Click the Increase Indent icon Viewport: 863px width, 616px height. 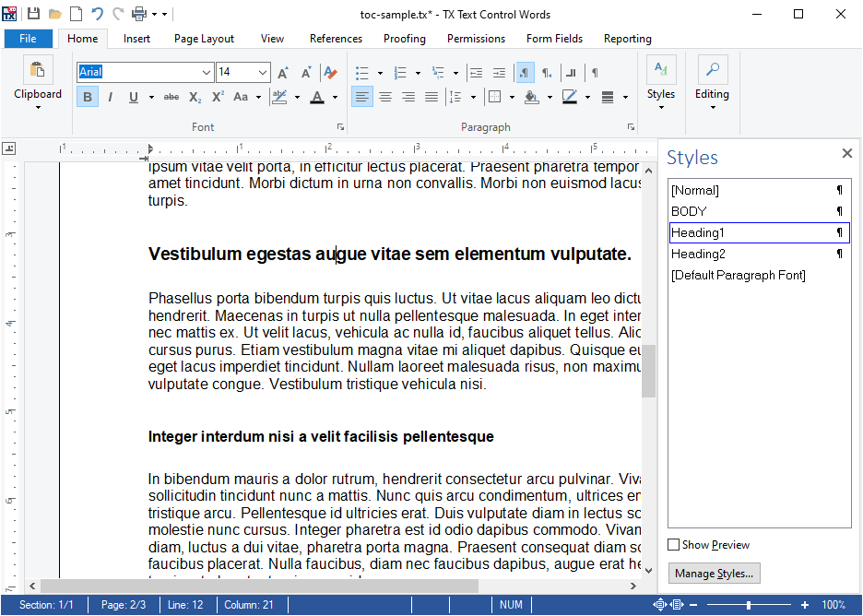499,72
